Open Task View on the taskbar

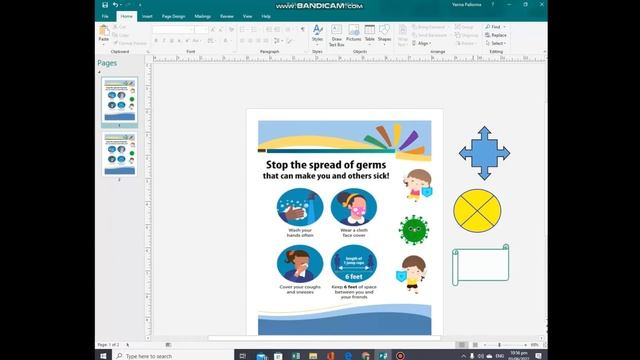click(242, 356)
